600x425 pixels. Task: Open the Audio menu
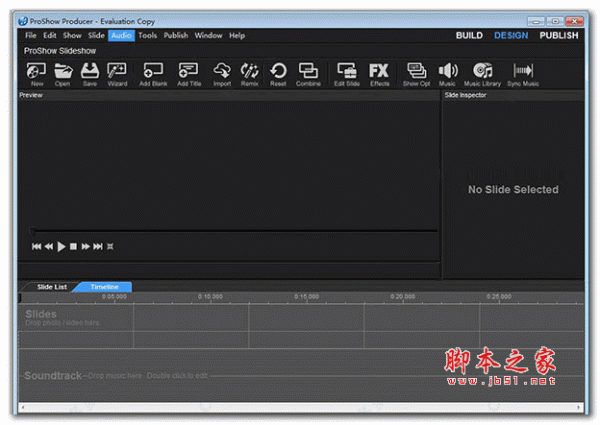(x=121, y=35)
